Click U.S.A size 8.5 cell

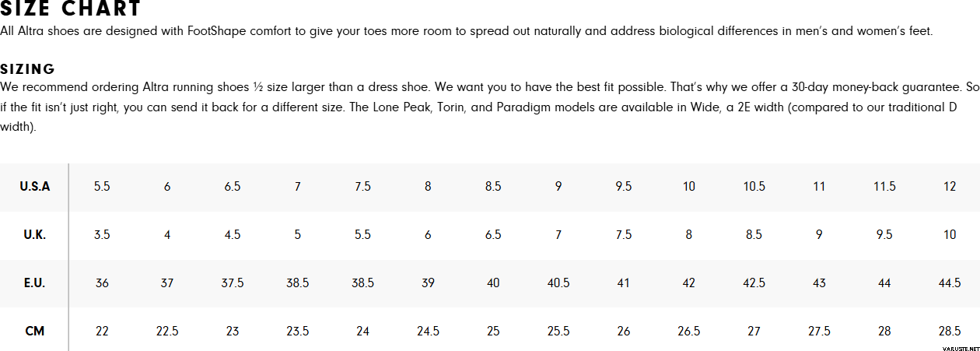(x=493, y=187)
